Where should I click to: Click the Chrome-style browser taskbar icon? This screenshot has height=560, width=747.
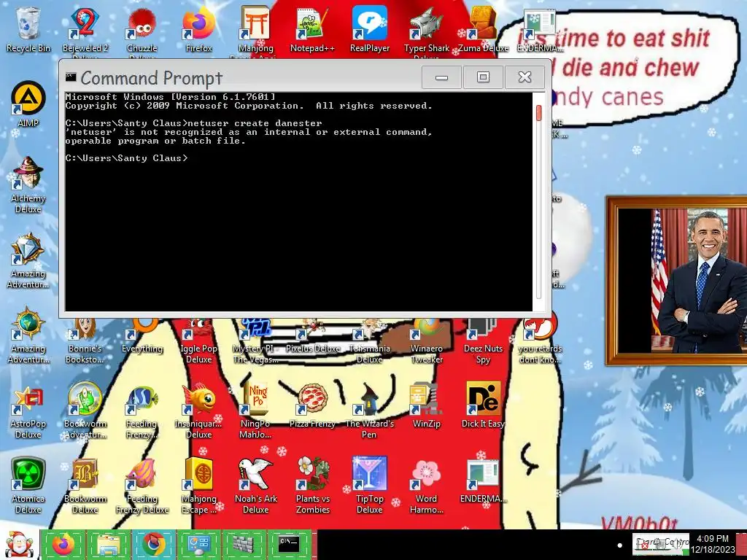pos(153,544)
